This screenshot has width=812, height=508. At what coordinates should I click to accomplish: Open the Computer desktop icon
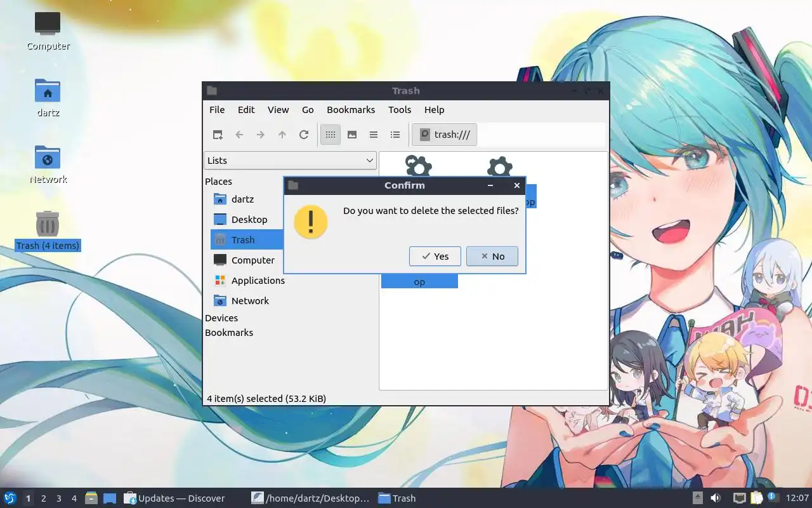[48, 31]
